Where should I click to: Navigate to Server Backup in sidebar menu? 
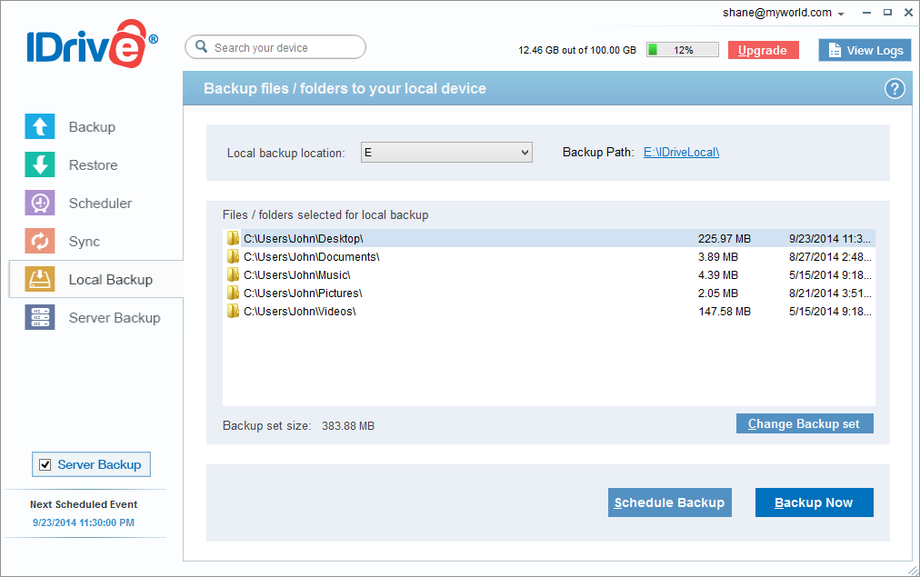tap(114, 318)
